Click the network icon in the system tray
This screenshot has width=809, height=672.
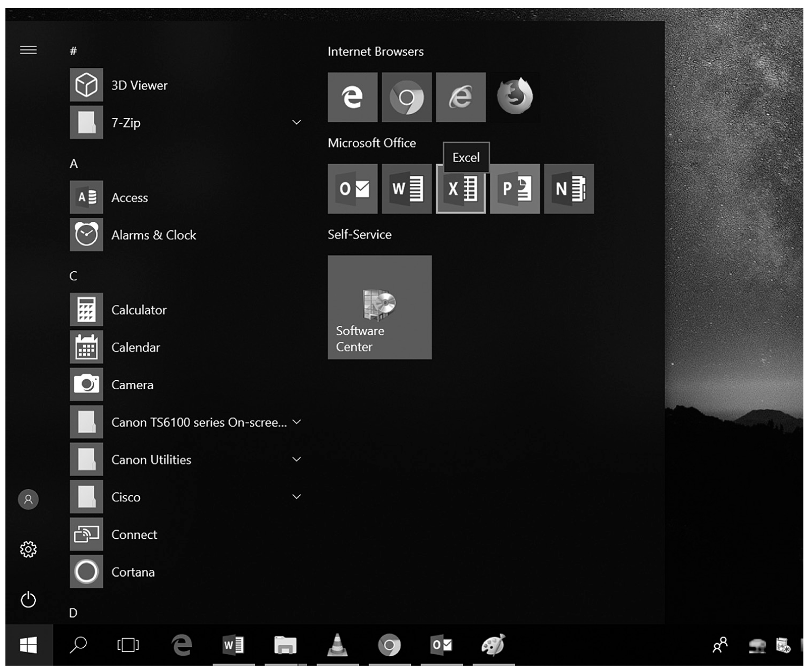[757, 646]
